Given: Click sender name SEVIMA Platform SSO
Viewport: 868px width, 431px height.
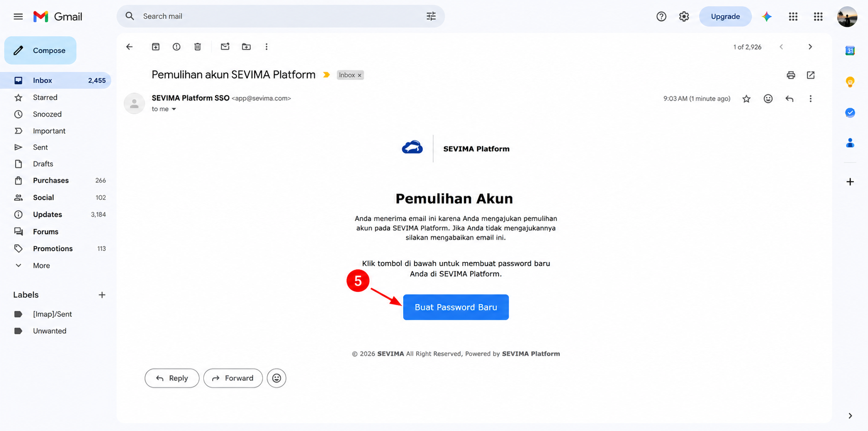Looking at the screenshot, I should [191, 98].
